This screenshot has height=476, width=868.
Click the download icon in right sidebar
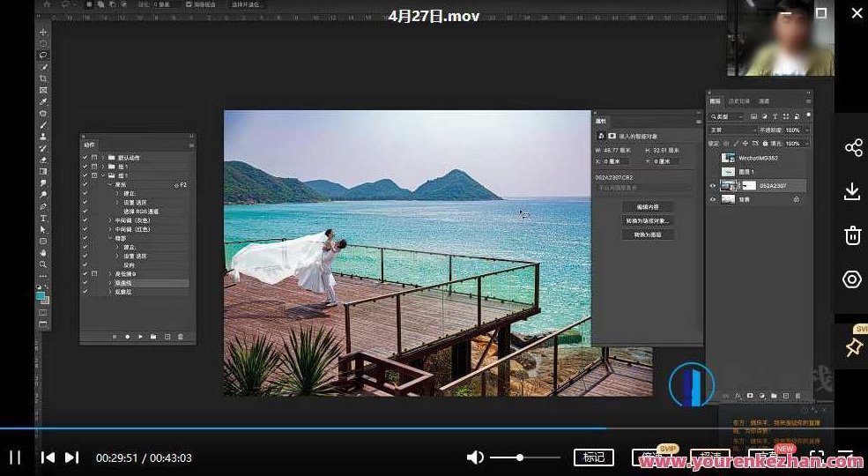pos(852,191)
